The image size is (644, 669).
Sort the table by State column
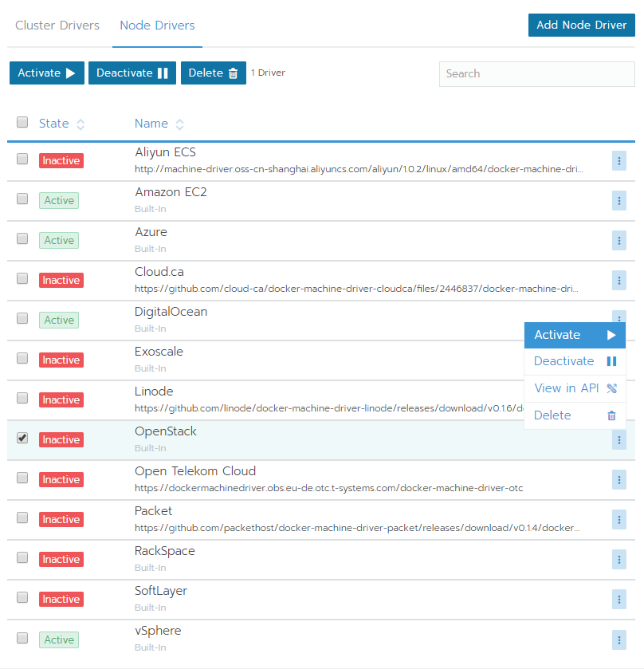[61, 124]
